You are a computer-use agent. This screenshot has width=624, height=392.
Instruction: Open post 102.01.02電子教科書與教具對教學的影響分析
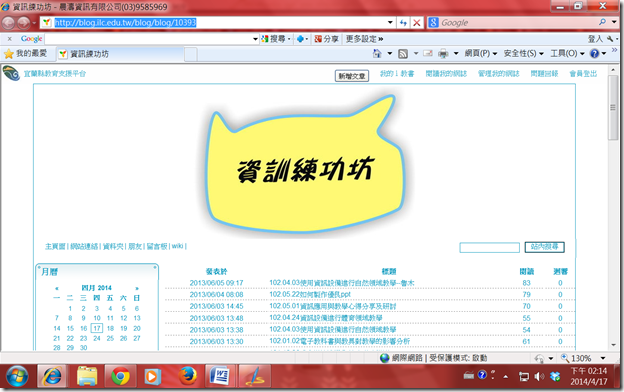339,341
